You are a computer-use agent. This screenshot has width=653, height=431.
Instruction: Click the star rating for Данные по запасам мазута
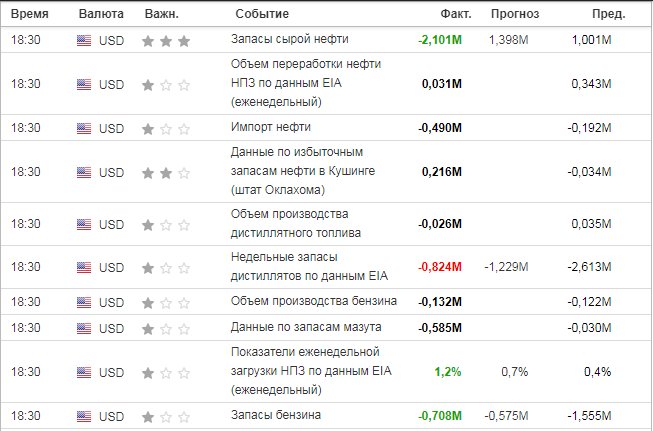166,329
